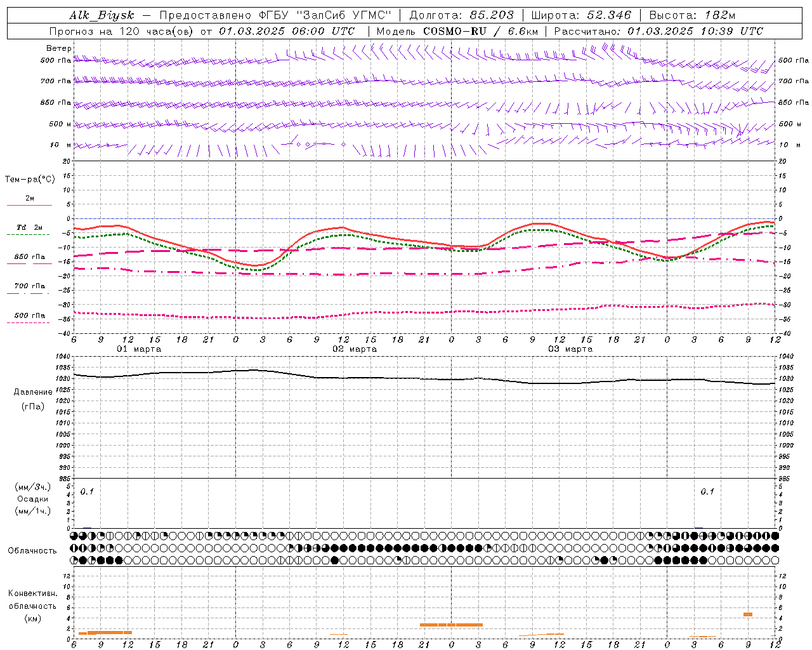
Task: Click the station name Alk_Biysk in header
Action: click(x=101, y=15)
